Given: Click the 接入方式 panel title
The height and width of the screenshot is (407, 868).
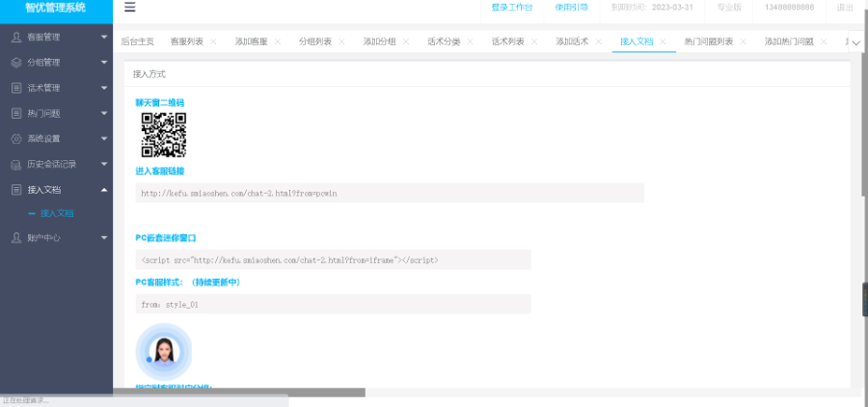Looking at the screenshot, I should (149, 74).
